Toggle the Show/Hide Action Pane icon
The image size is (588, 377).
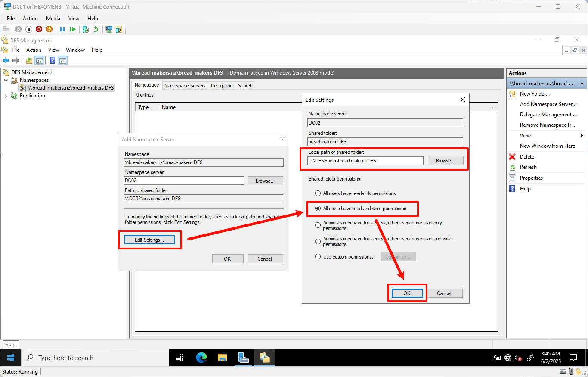pyautogui.click(x=63, y=60)
